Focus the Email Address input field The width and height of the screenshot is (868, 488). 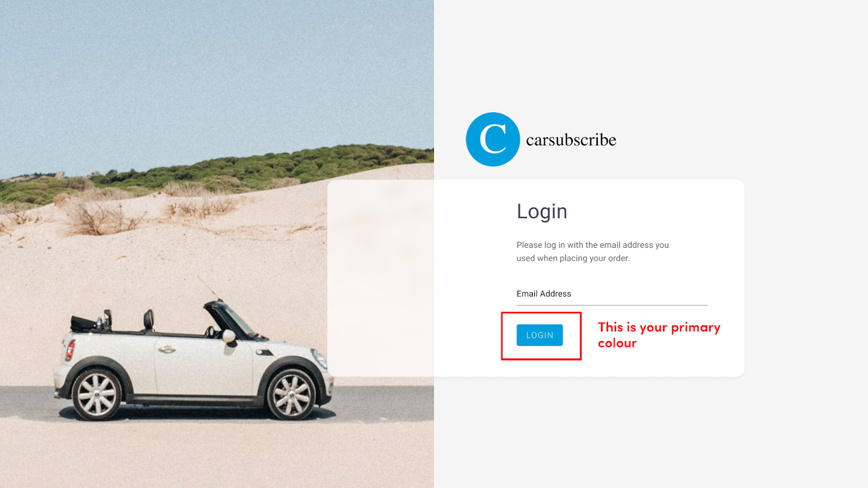pyautogui.click(x=611, y=294)
